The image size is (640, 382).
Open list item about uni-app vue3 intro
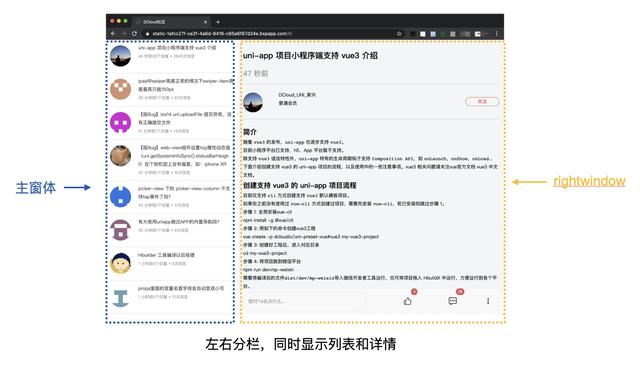click(x=171, y=56)
